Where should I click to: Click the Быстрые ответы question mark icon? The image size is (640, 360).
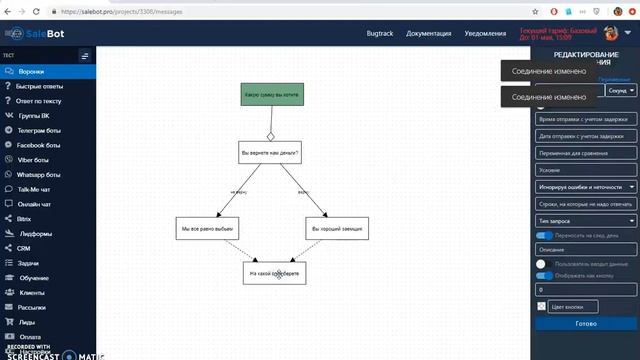pos(8,86)
